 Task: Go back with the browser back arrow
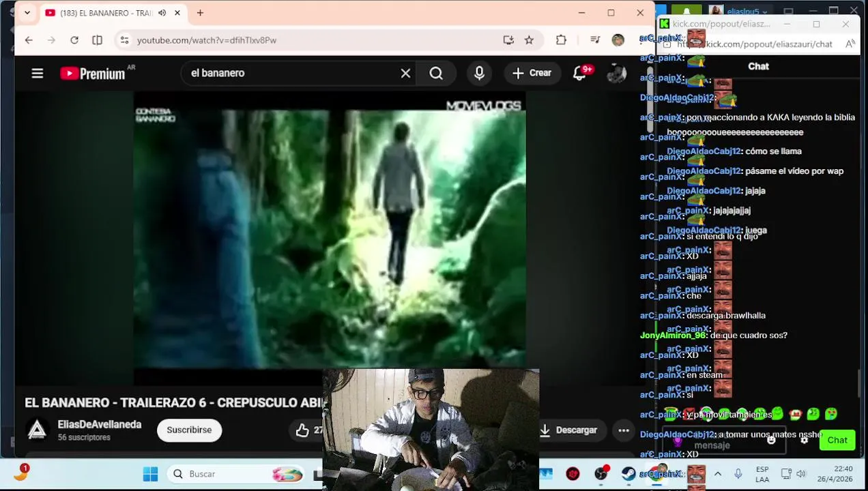pyautogui.click(x=29, y=40)
